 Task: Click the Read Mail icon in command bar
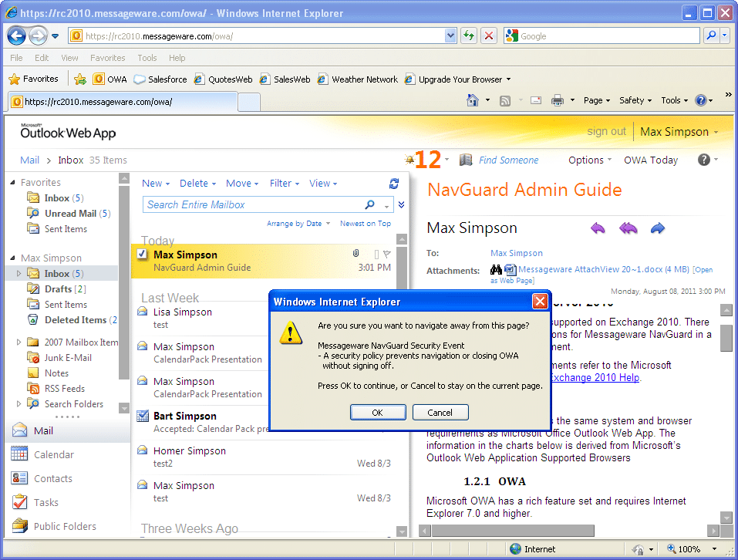pyautogui.click(x=536, y=100)
